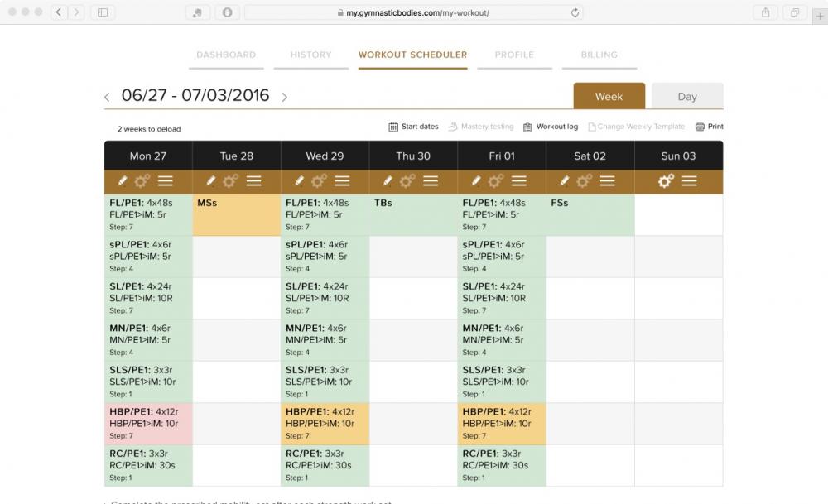Go back with Safari back button
The width and height of the screenshot is (828, 504).
[x=59, y=12]
